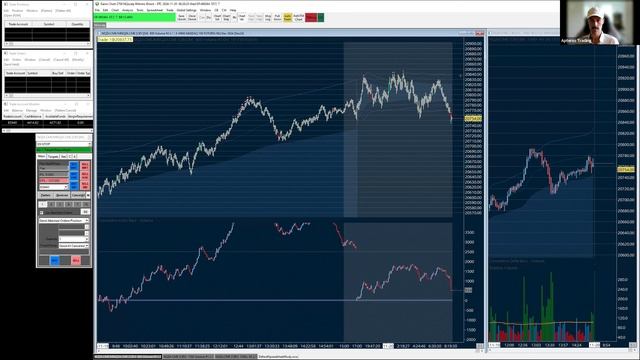
Task: Open the Help menu
Action: pos(233,10)
